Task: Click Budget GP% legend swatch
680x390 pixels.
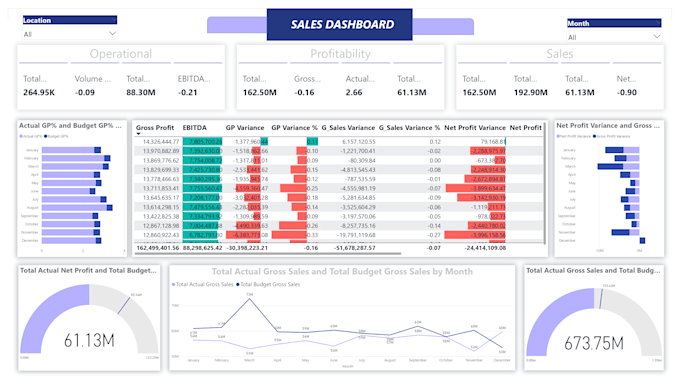Action: (x=46, y=137)
